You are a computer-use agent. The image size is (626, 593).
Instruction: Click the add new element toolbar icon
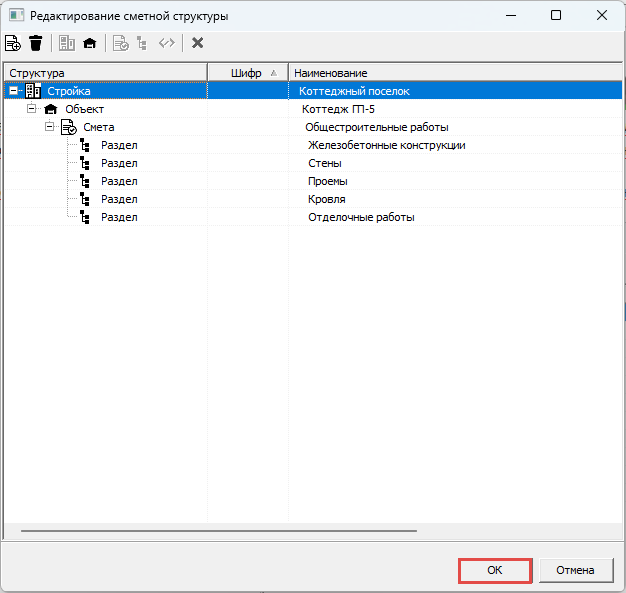[12, 43]
